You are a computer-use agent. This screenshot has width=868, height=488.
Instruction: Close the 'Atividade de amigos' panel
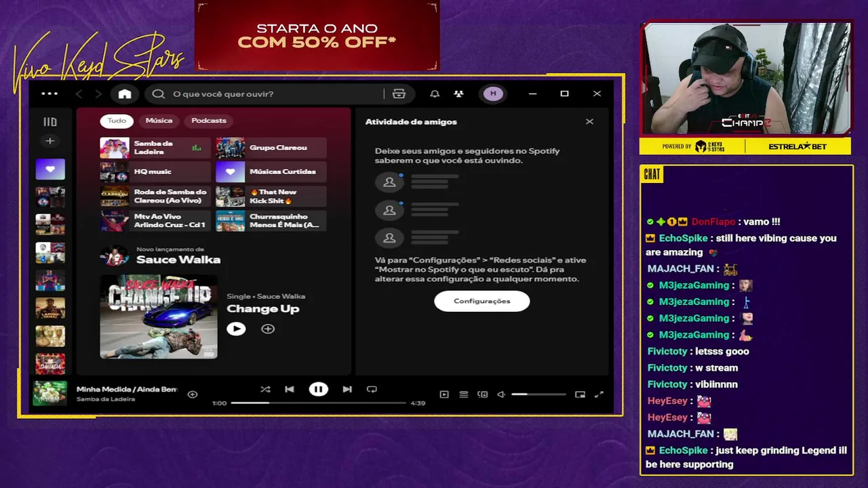(x=589, y=122)
